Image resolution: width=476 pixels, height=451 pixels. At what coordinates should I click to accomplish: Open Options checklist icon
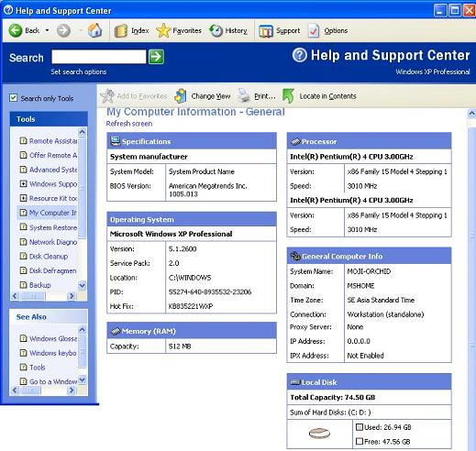[314, 30]
